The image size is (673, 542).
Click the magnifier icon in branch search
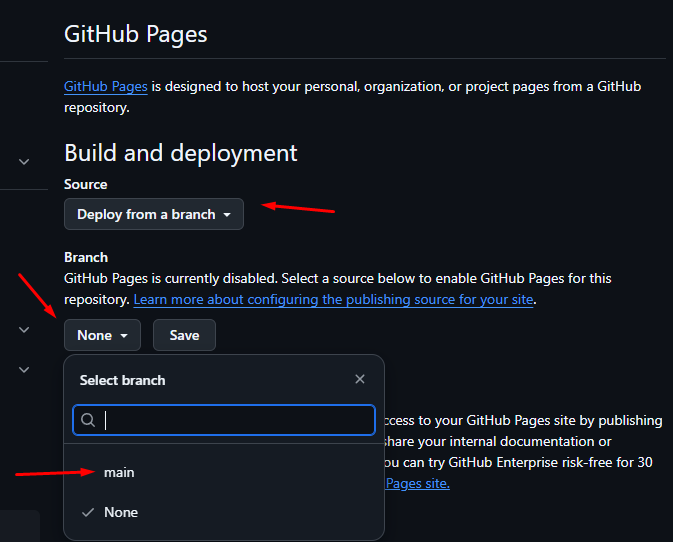(88, 420)
